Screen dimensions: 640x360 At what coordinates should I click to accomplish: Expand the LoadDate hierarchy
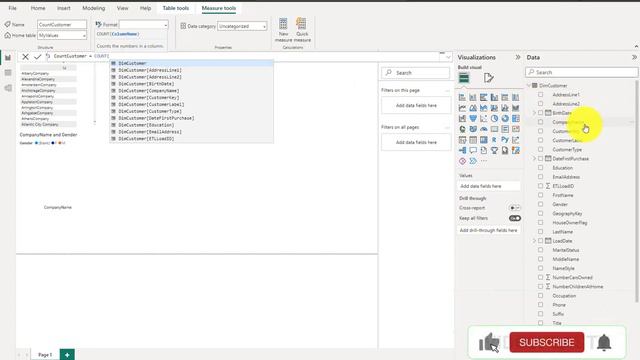[x=534, y=241]
